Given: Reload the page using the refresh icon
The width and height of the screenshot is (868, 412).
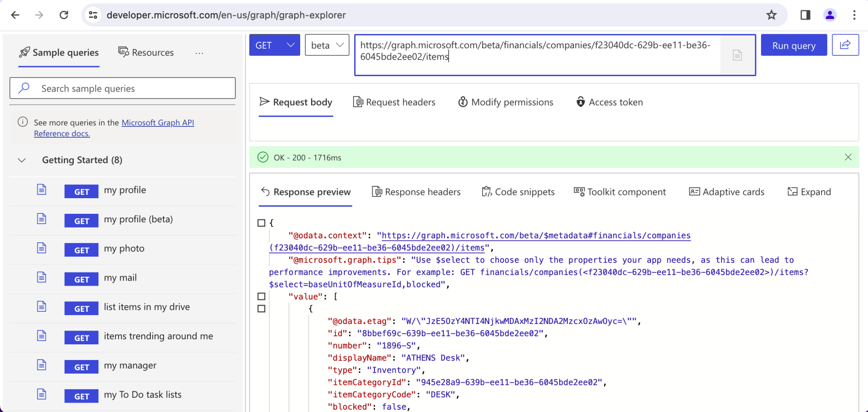Looking at the screenshot, I should 64,15.
